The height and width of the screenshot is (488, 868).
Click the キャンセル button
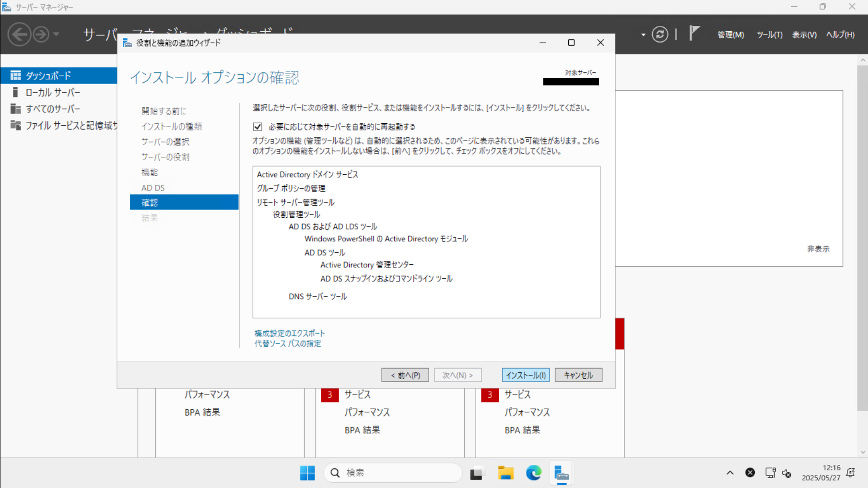tap(578, 375)
